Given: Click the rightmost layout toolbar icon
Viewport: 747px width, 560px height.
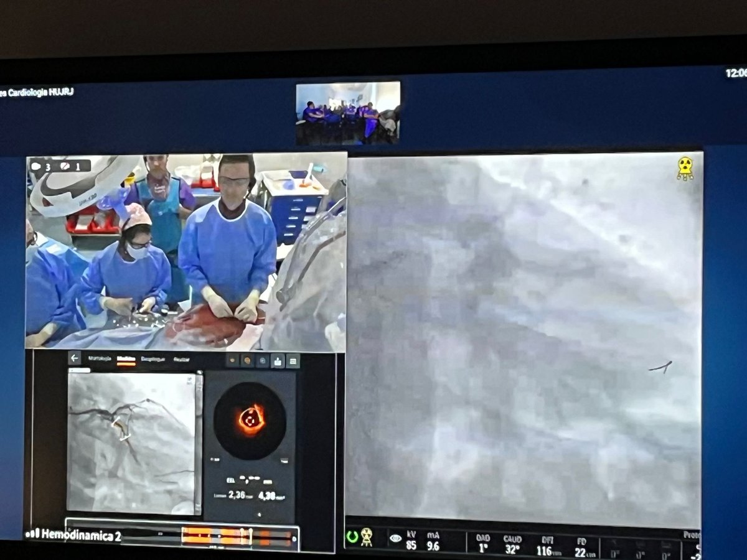Looking at the screenshot, I should point(293,360).
